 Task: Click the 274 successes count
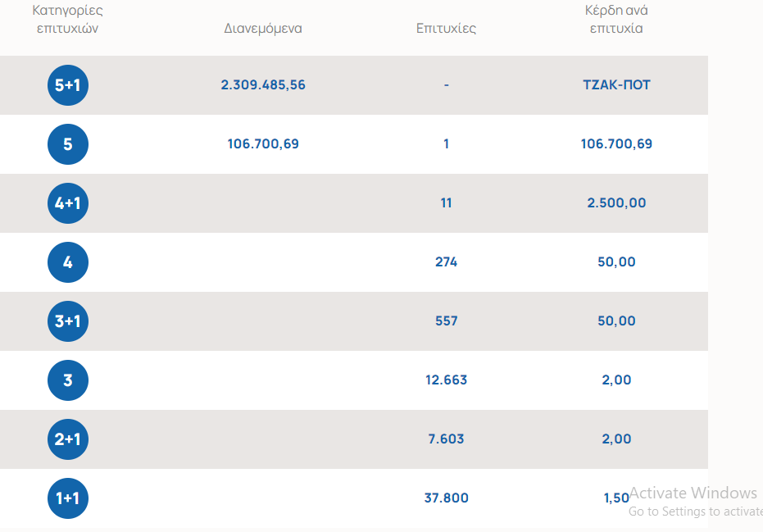click(446, 262)
